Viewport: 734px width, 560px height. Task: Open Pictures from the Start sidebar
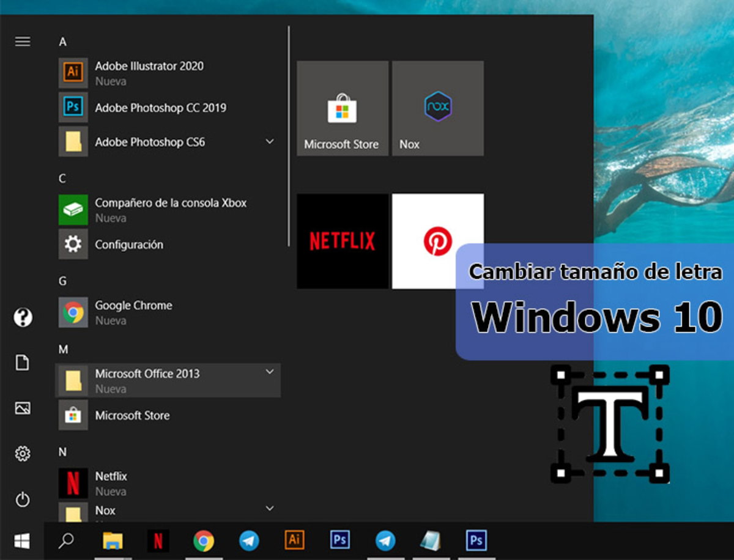(23, 408)
